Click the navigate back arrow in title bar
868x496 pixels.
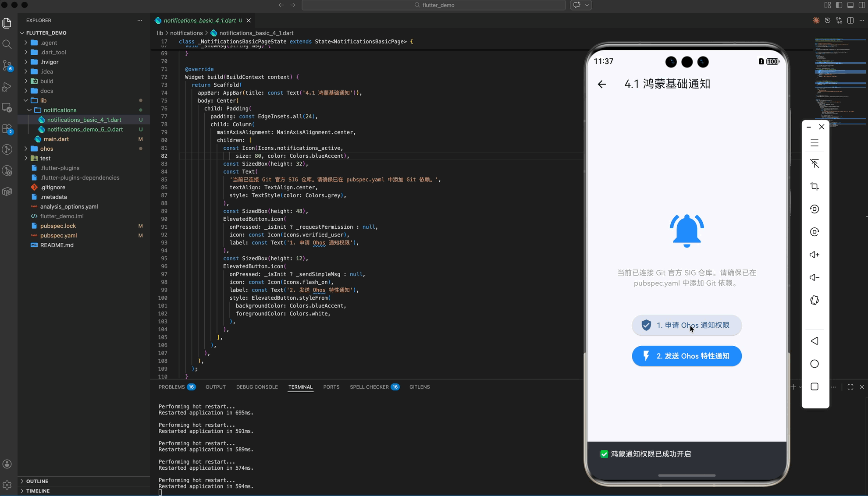(x=281, y=5)
